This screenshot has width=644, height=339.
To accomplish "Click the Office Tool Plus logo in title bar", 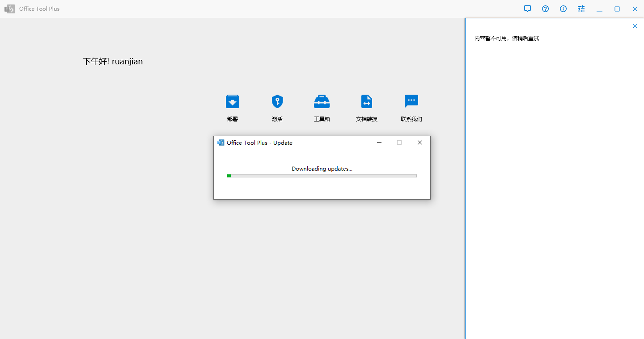I will [x=9, y=9].
